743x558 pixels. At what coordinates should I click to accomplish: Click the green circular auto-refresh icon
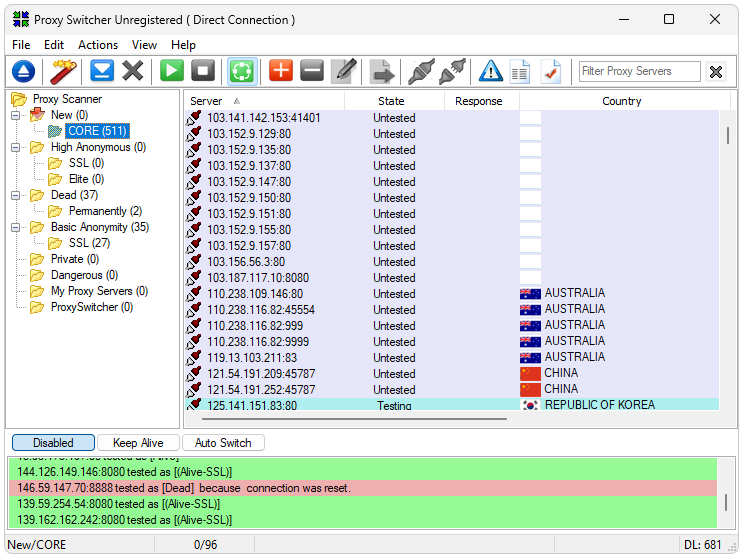click(241, 71)
